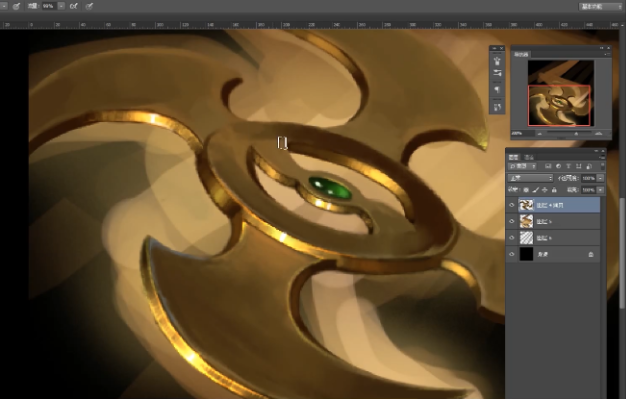This screenshot has height=399, width=626.
Task: Zoom out with the small mountains icon
Action: click(x=540, y=134)
